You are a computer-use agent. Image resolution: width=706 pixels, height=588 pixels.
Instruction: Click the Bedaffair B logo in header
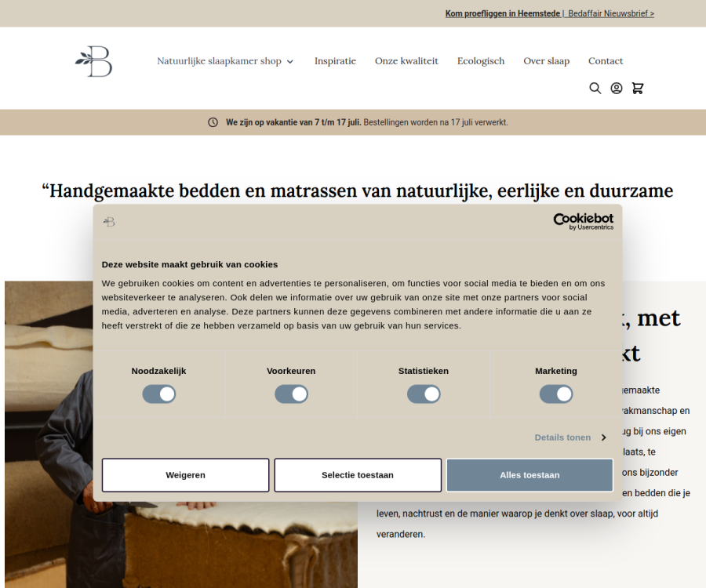[93, 61]
